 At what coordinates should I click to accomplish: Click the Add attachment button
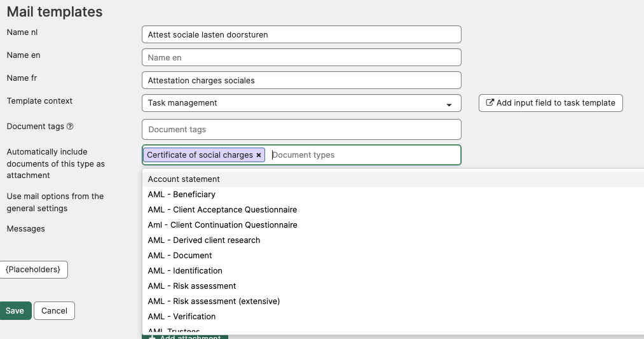click(x=185, y=337)
